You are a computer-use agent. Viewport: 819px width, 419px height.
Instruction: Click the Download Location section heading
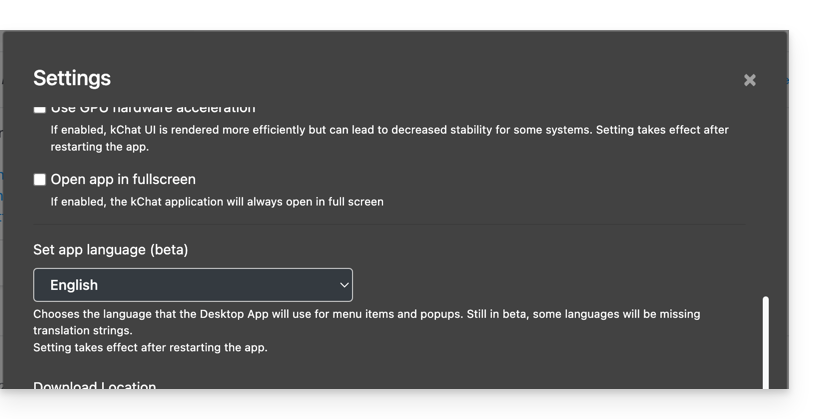(95, 385)
